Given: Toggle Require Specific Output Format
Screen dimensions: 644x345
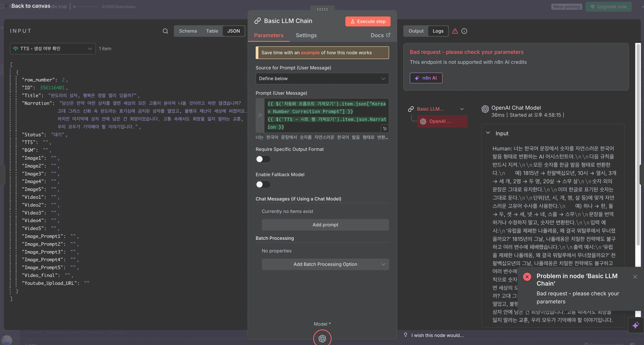Looking at the screenshot, I should pos(263,159).
